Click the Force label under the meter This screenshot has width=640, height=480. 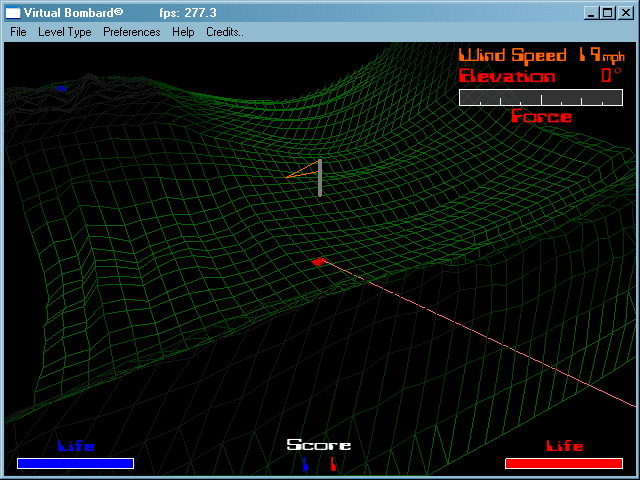pyautogui.click(x=542, y=116)
